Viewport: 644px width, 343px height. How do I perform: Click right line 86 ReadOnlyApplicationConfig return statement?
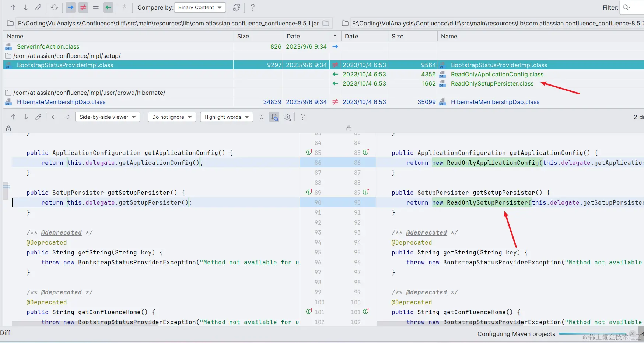525,163
